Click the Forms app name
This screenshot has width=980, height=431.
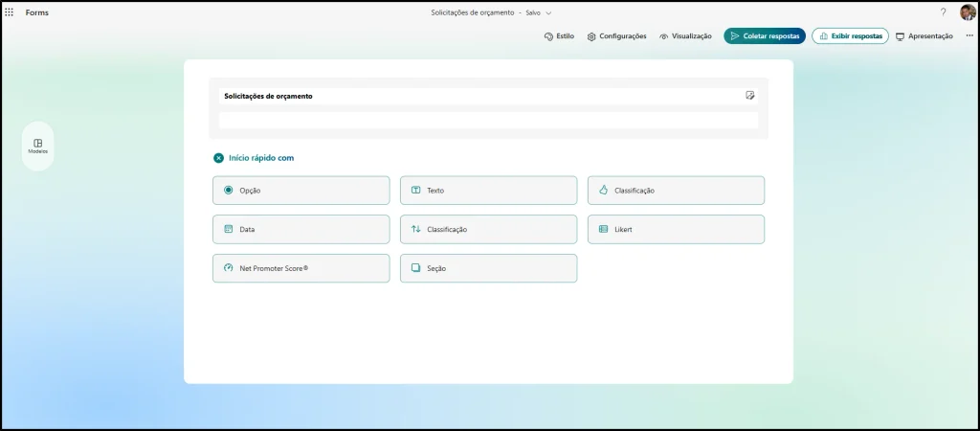[x=37, y=12]
